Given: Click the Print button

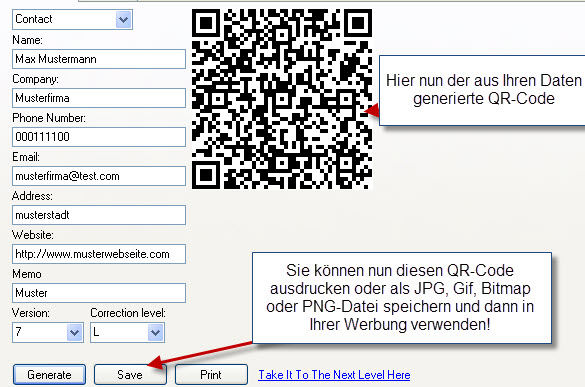Looking at the screenshot, I should [211, 375].
